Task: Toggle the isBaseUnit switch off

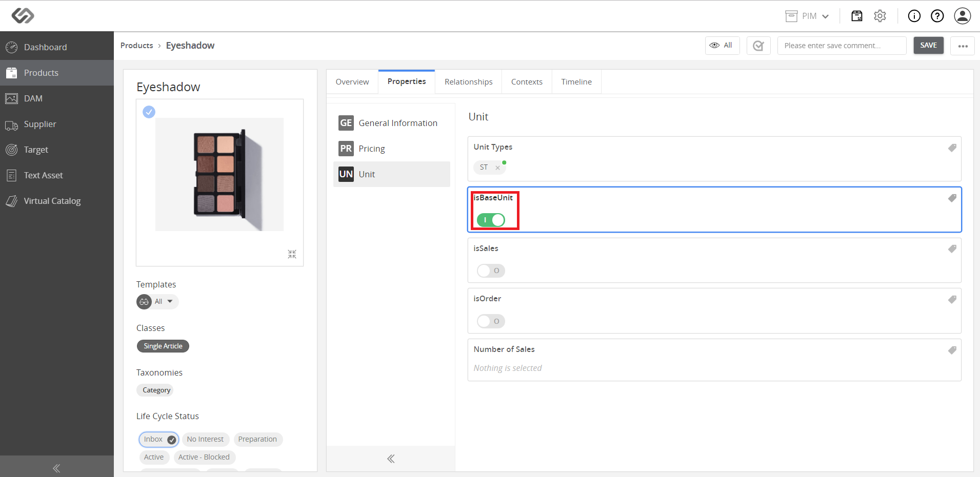Action: coord(491,220)
